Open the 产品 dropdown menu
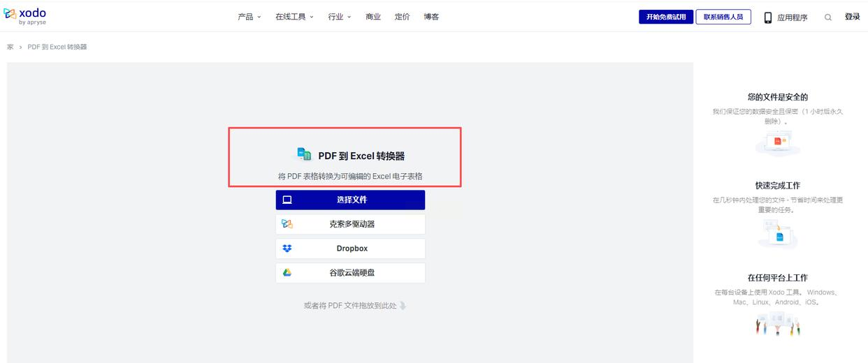 click(249, 17)
